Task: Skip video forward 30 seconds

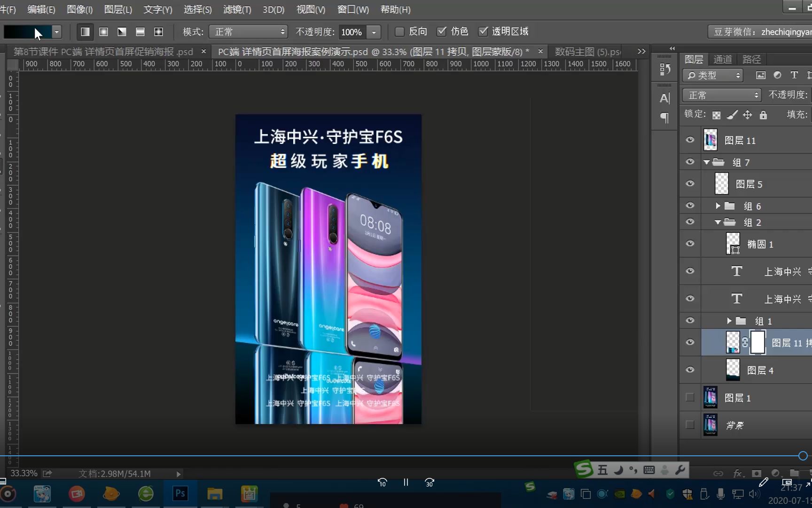Action: [429, 482]
